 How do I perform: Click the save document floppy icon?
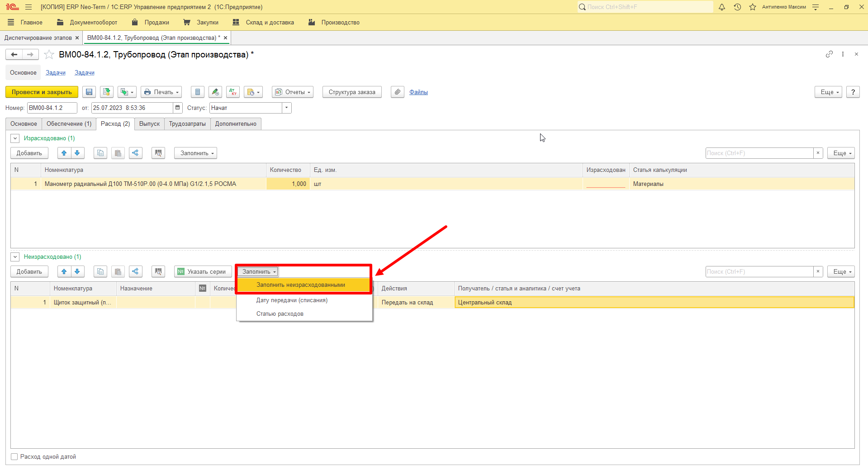[89, 92]
